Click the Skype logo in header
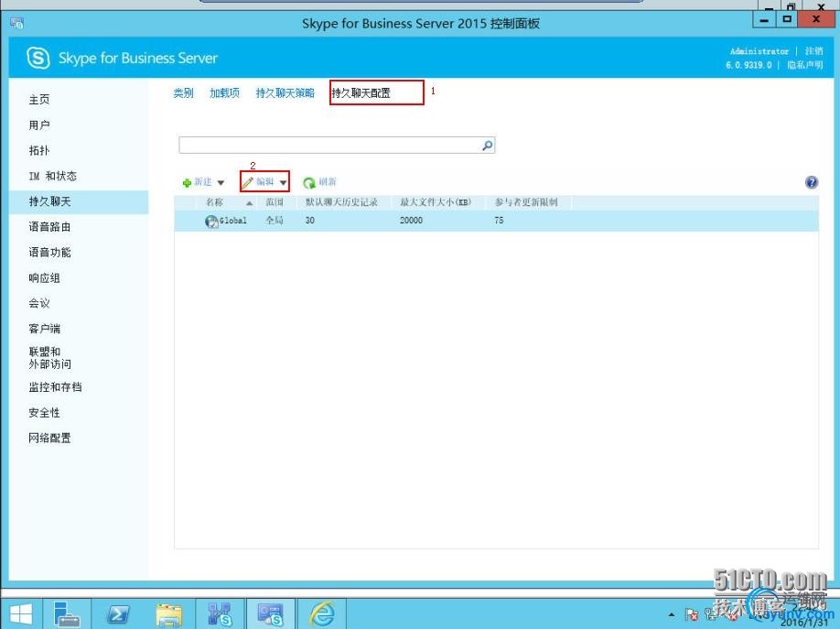The height and width of the screenshot is (629, 840). point(38,58)
